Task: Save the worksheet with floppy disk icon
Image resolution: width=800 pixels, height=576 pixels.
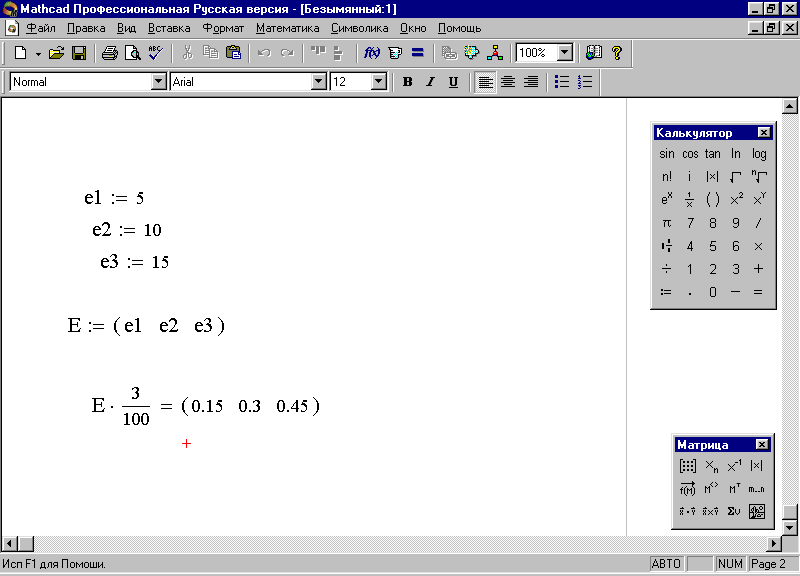Action: click(x=79, y=53)
